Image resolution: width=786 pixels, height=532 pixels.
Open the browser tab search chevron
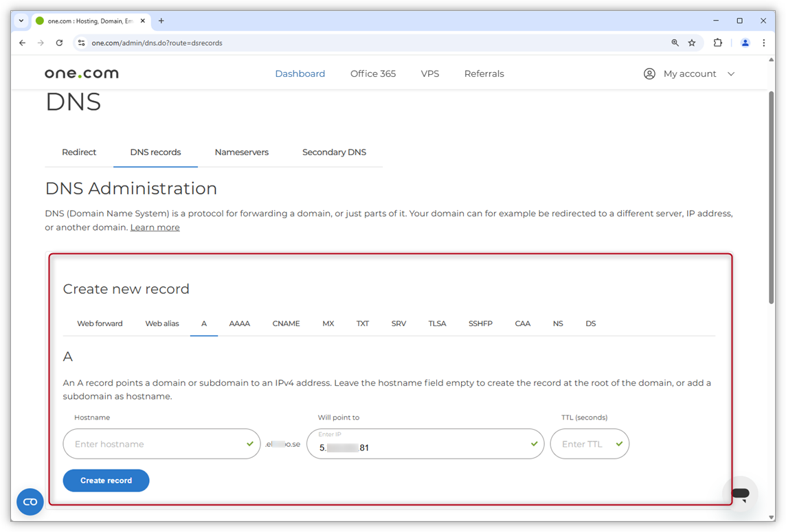pos(20,21)
